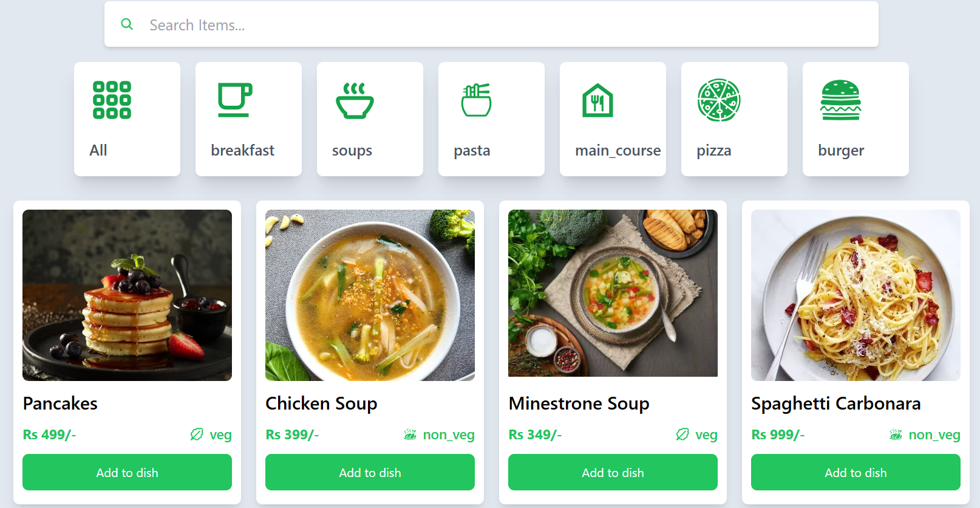Click the veg leaf icon on Pancakes
980x508 pixels.
coord(197,434)
